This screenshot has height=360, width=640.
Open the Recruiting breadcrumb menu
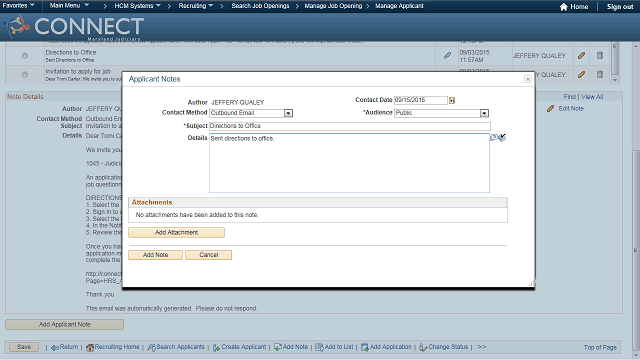pos(196,6)
